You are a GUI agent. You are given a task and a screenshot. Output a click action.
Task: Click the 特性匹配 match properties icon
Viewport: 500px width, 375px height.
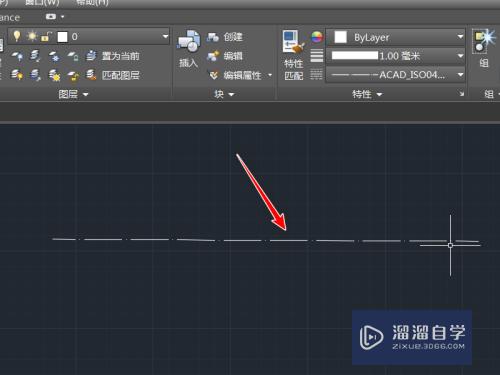point(293,42)
